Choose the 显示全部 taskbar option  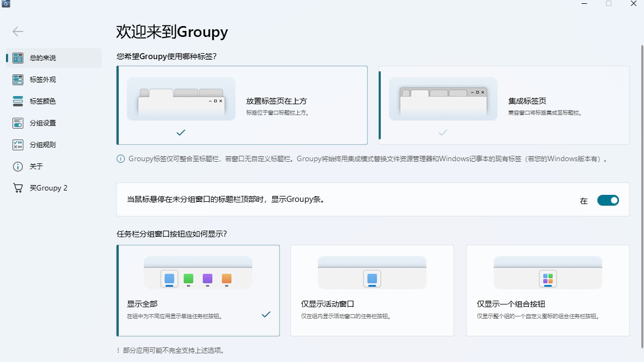[x=198, y=290]
